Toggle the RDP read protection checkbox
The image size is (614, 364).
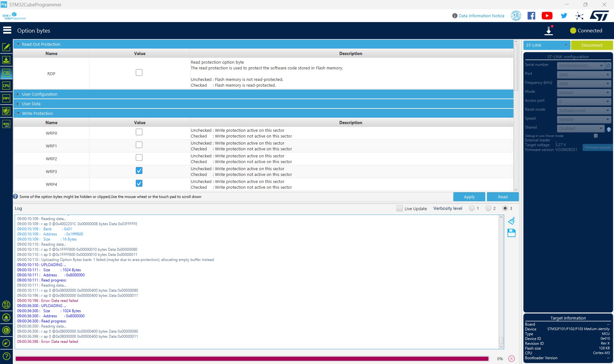(139, 73)
